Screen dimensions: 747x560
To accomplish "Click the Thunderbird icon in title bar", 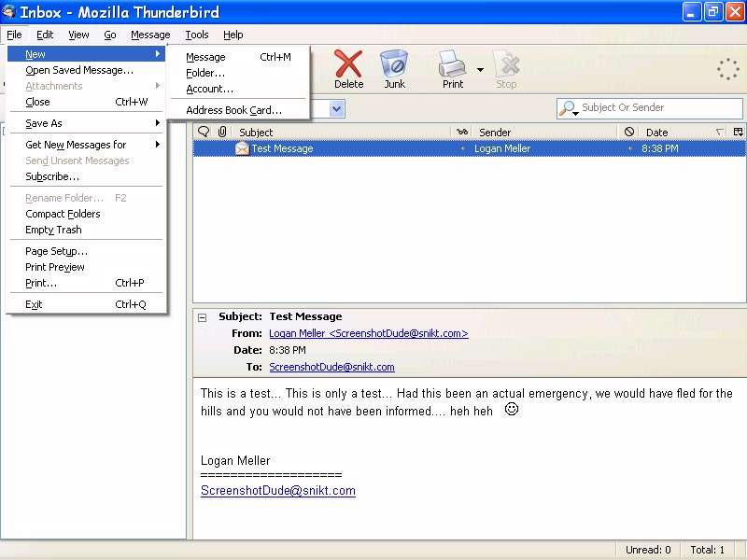I will (8, 11).
